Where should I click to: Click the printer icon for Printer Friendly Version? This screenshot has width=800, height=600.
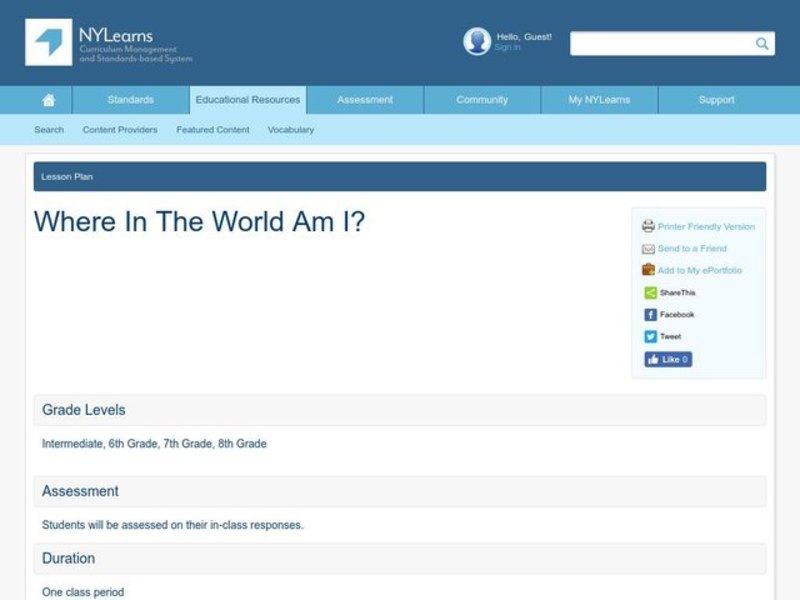(649, 225)
